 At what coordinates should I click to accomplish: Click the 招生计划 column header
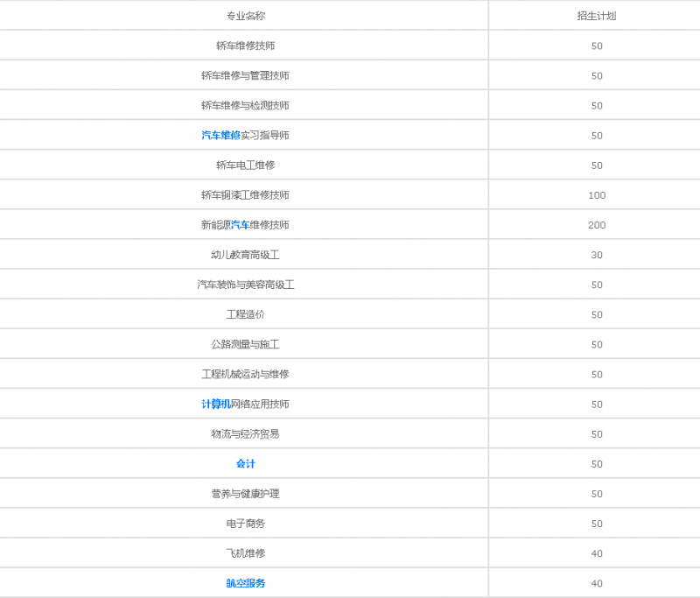click(x=597, y=16)
